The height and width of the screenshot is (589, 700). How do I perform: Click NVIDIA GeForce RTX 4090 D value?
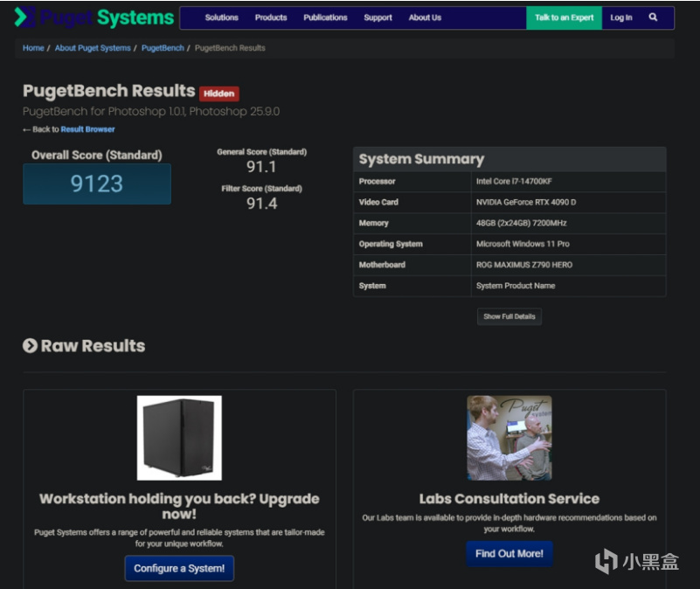coord(526,202)
